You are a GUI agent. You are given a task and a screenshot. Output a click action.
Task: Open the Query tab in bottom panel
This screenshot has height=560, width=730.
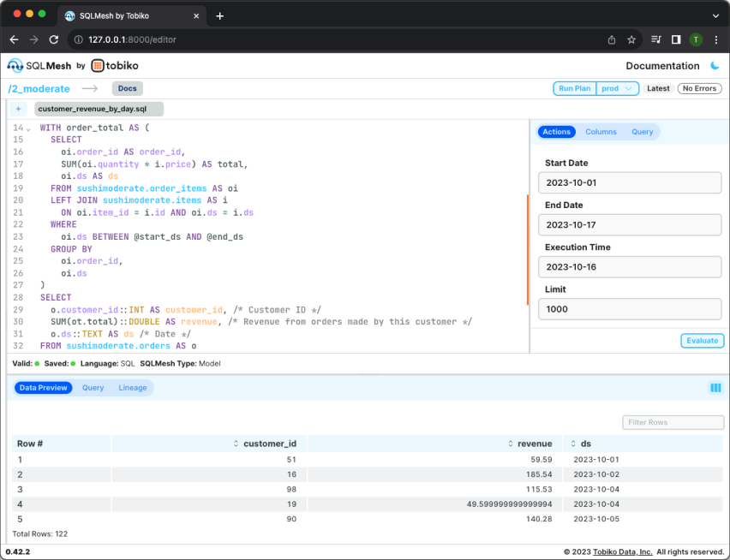tap(93, 387)
